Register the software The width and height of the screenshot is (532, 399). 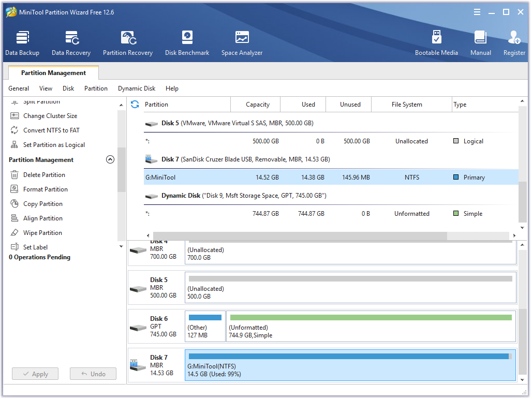pos(514,41)
